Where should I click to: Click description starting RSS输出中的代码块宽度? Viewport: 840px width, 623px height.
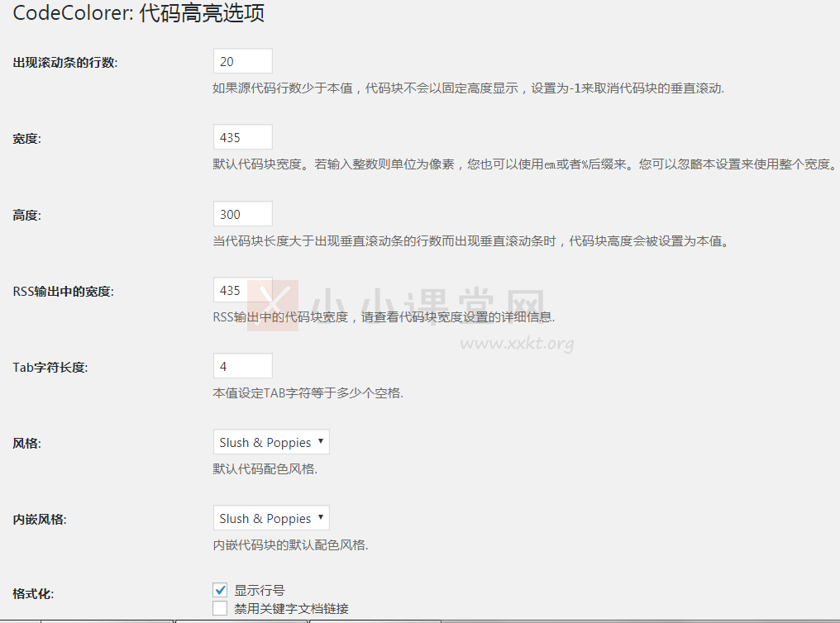[384, 317]
